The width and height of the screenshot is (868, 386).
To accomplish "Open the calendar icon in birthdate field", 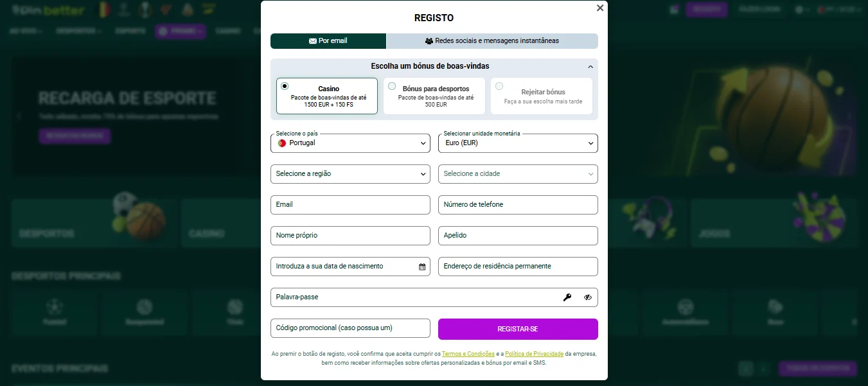I will (x=422, y=266).
